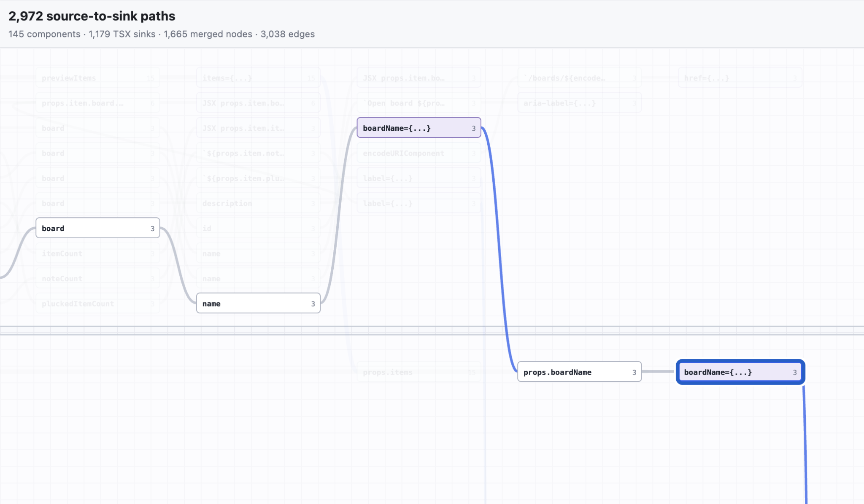864x504 pixels.
Task: Click the faded `${props.item.plu… node
Action: coord(258,178)
